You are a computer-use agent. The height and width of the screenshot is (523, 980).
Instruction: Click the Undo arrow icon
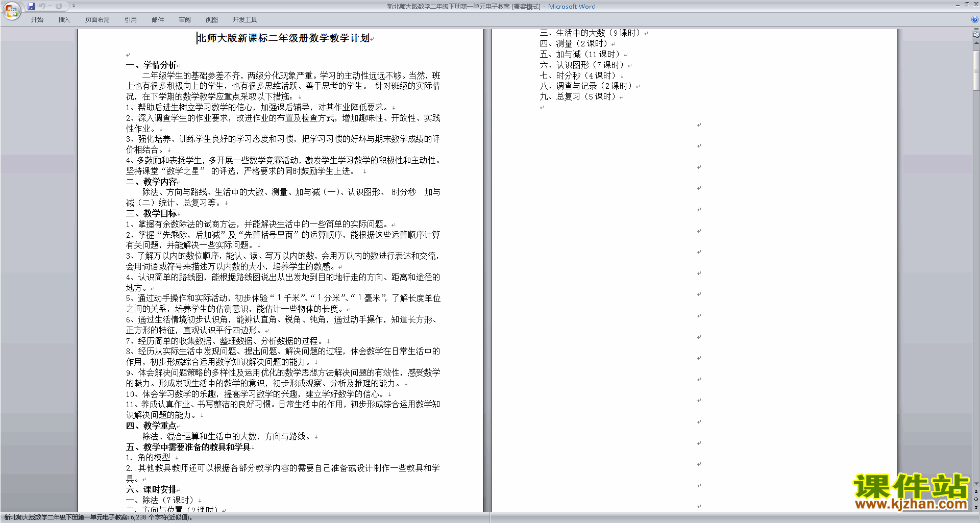(42, 6)
